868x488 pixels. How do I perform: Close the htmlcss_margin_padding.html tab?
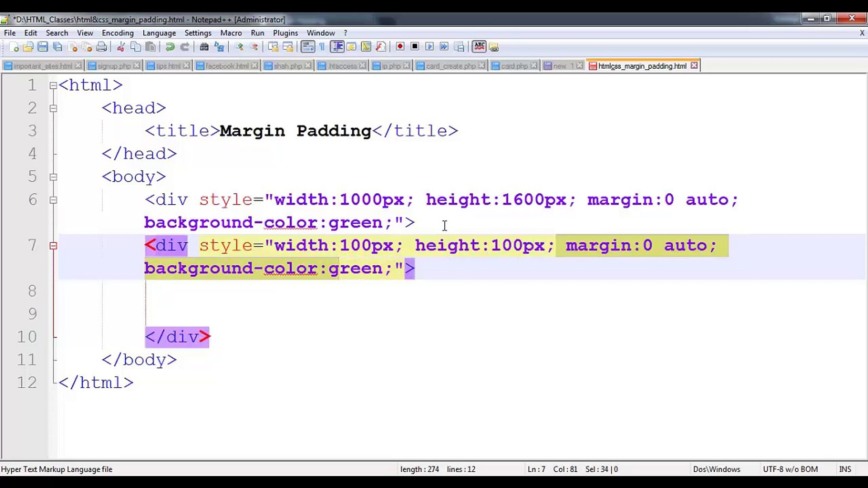click(694, 66)
